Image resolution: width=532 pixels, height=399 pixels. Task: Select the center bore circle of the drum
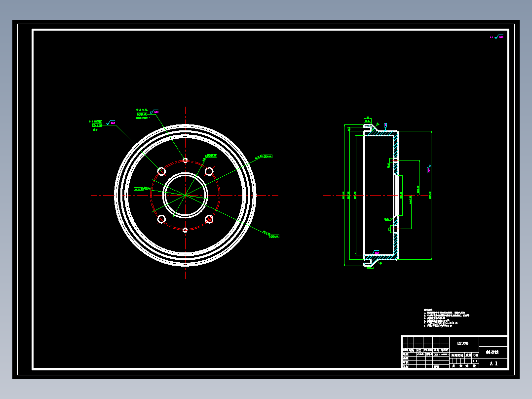[185, 195]
